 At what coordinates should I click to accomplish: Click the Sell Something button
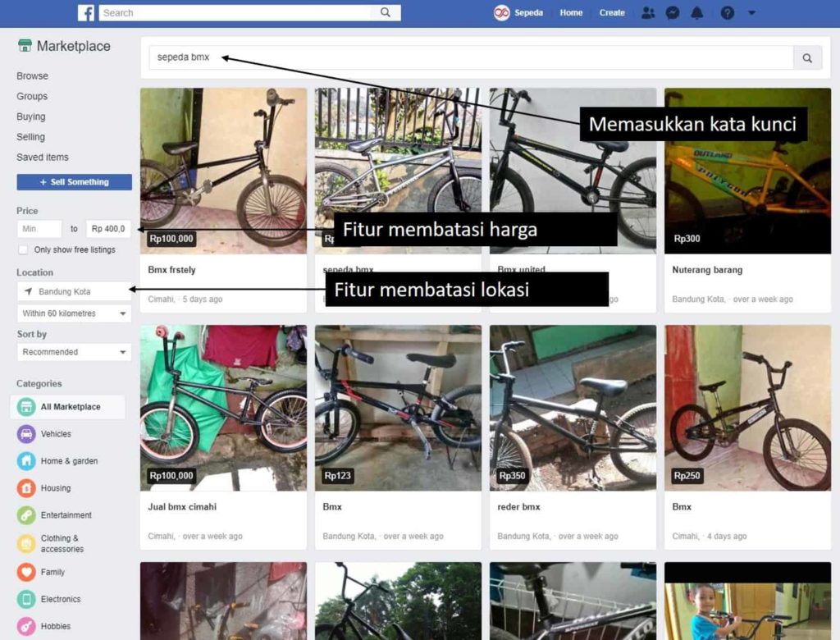point(74,181)
